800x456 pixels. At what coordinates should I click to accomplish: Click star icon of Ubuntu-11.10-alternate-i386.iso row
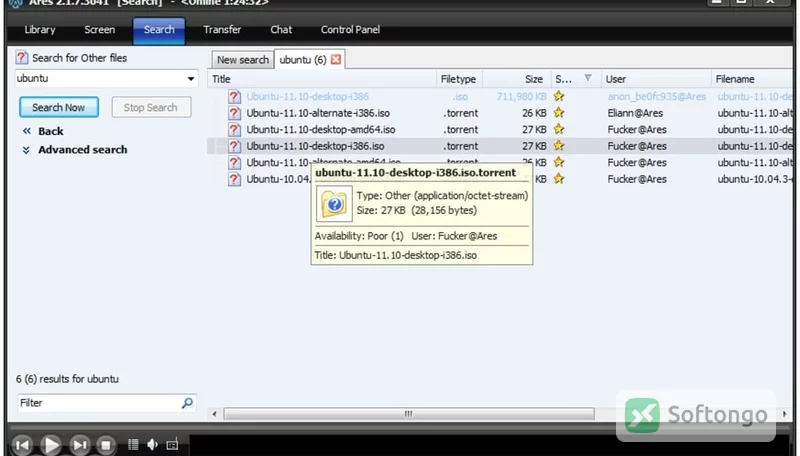pyautogui.click(x=559, y=113)
